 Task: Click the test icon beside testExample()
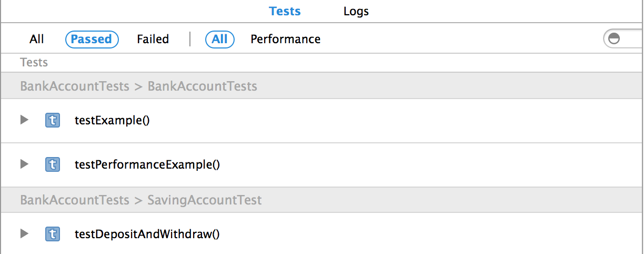52,120
